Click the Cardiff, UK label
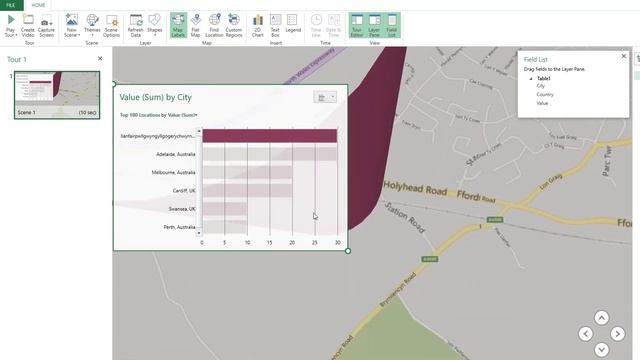 (x=184, y=191)
